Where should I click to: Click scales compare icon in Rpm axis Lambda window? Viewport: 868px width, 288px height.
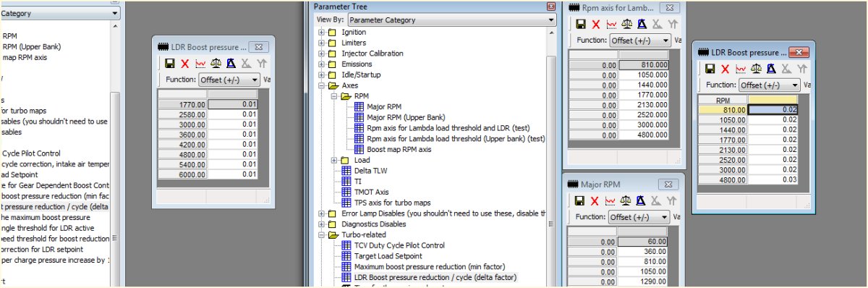point(626,25)
